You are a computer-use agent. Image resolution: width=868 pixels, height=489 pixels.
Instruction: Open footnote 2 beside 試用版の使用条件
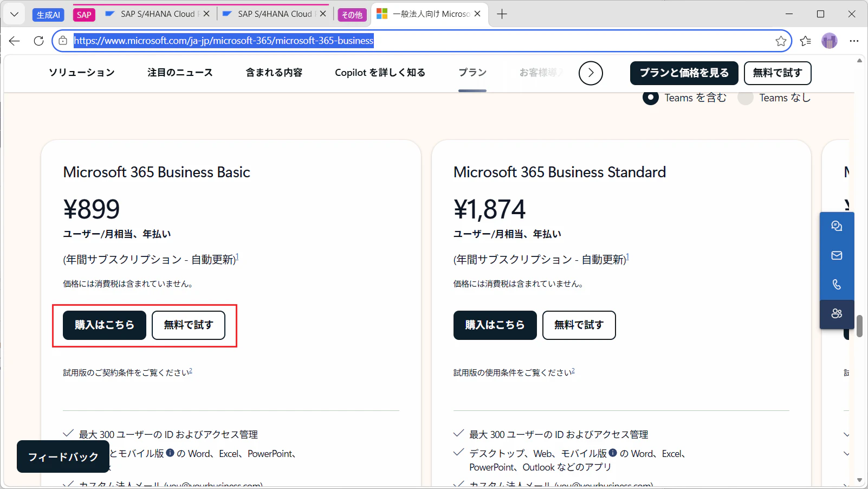click(573, 371)
